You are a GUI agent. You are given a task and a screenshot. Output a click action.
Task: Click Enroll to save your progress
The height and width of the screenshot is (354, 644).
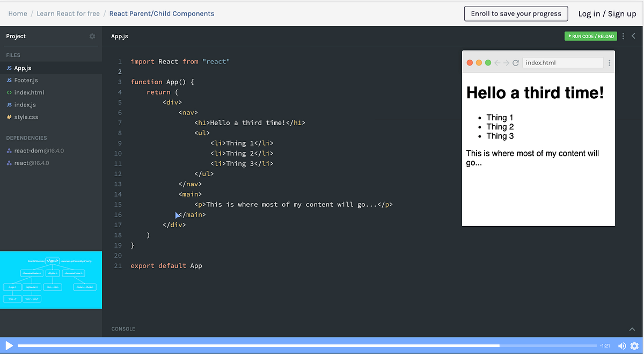tap(516, 13)
